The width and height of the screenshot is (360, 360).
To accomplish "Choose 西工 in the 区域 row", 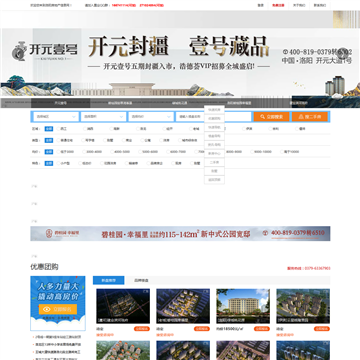I will (x=61, y=129).
